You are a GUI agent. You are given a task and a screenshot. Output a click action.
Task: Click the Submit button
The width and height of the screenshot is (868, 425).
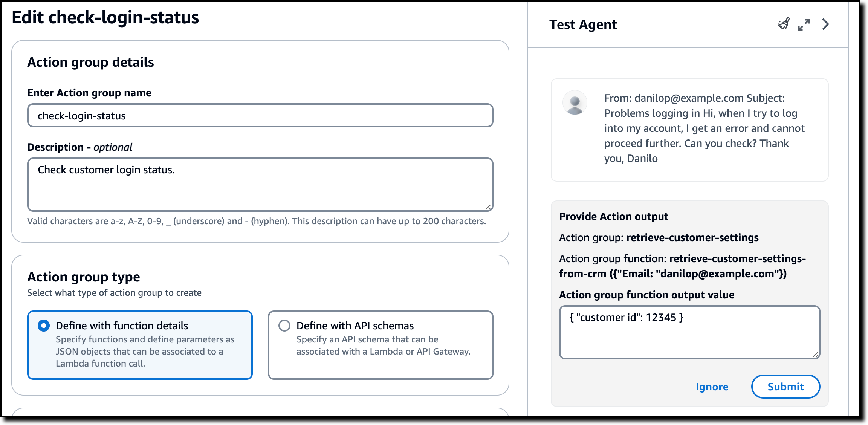click(785, 387)
